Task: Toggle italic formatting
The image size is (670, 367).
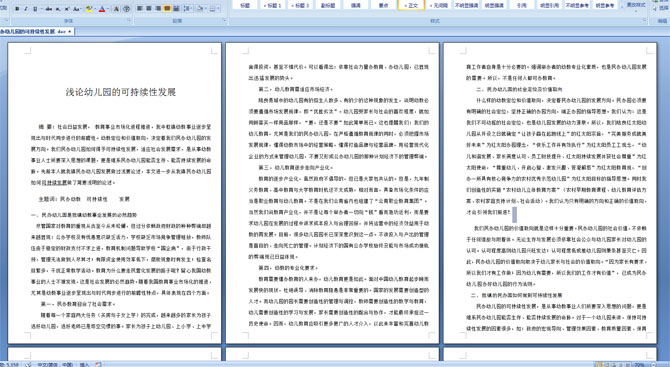Action: point(26,9)
